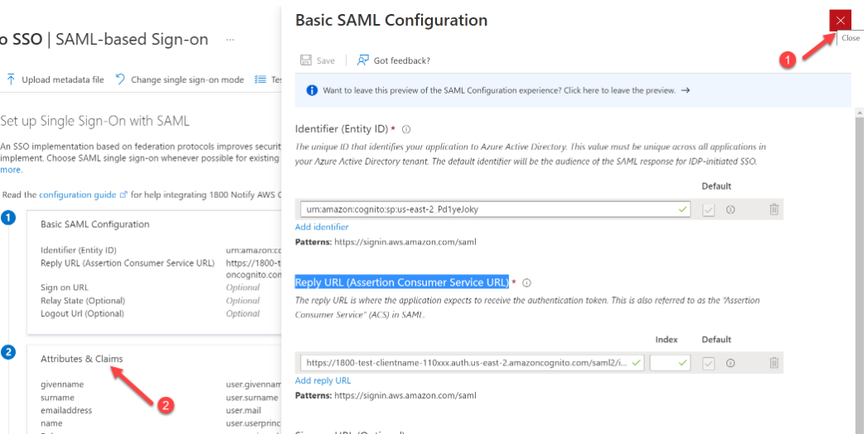Click the panel scrollbar up arrow
Viewport: 868px width, 434px height.
[859, 113]
